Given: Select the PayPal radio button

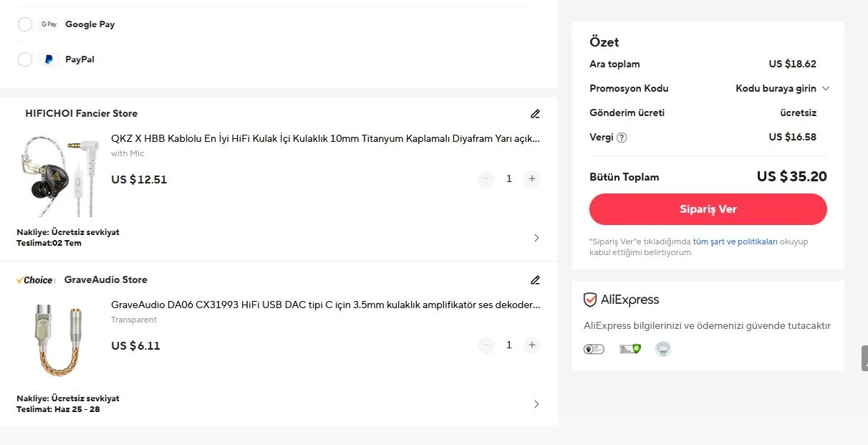Looking at the screenshot, I should click(25, 59).
